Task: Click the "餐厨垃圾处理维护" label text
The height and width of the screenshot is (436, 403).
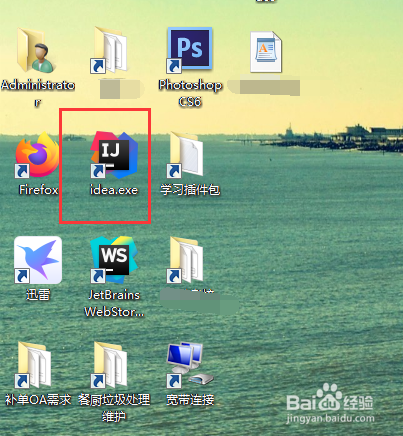Action: tap(114, 408)
